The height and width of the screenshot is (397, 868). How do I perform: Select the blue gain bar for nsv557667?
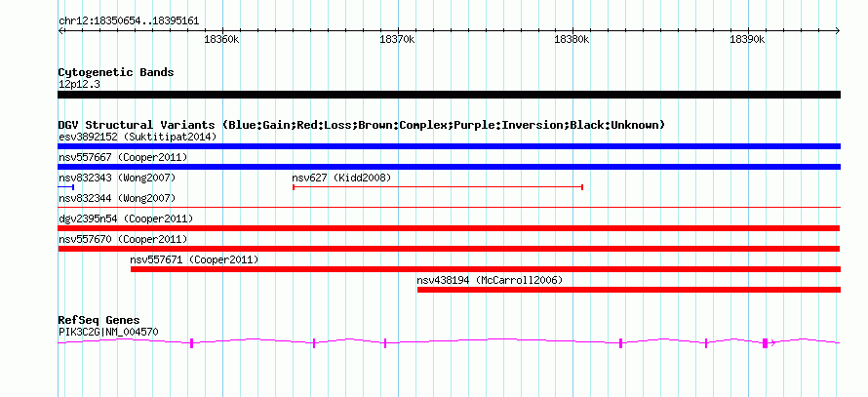(449, 167)
